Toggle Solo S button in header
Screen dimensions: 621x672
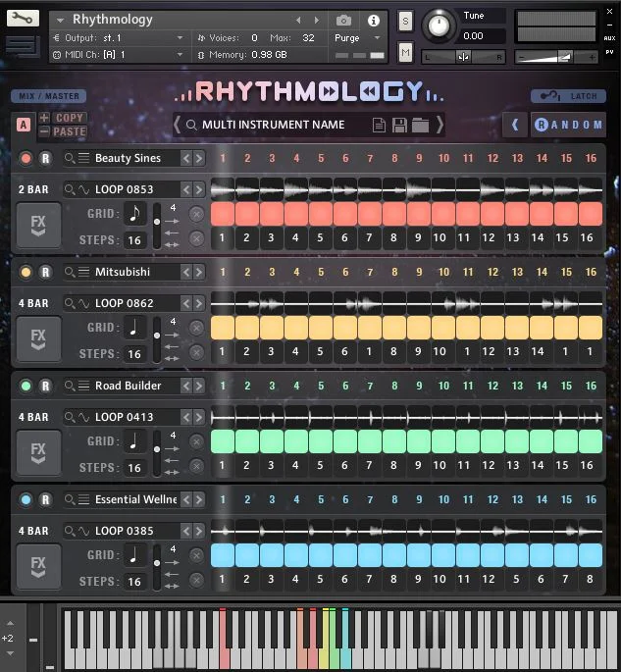[x=405, y=21]
